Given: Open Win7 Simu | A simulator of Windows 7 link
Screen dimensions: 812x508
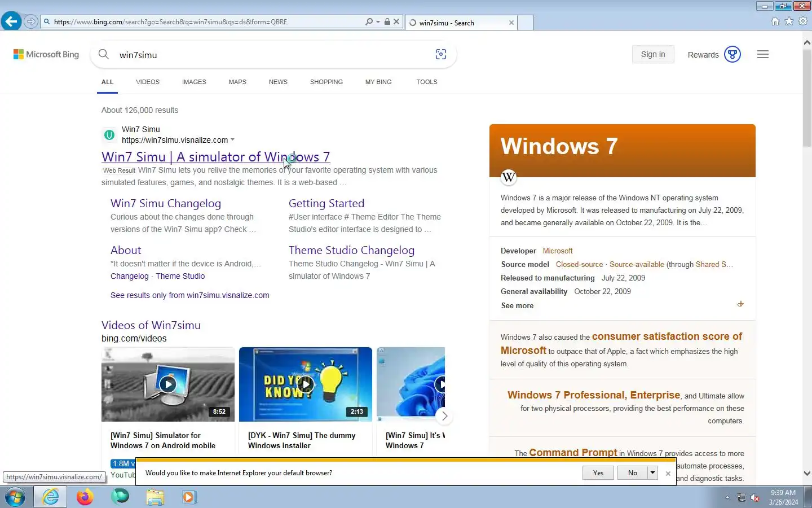Looking at the screenshot, I should click(216, 157).
